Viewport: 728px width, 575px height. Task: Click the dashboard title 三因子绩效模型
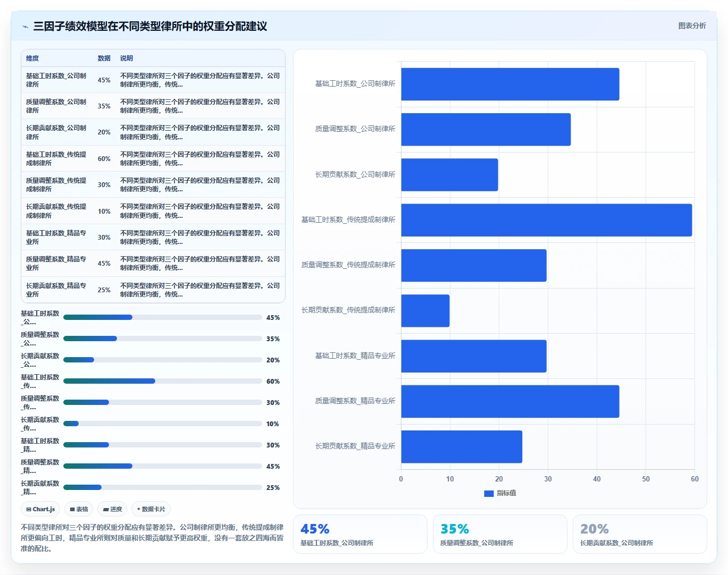click(x=150, y=26)
